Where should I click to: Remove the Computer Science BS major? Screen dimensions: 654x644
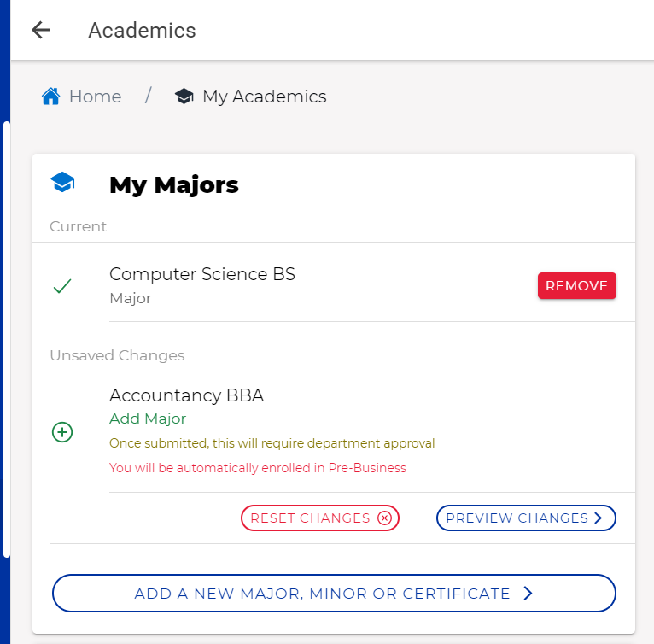(576, 286)
